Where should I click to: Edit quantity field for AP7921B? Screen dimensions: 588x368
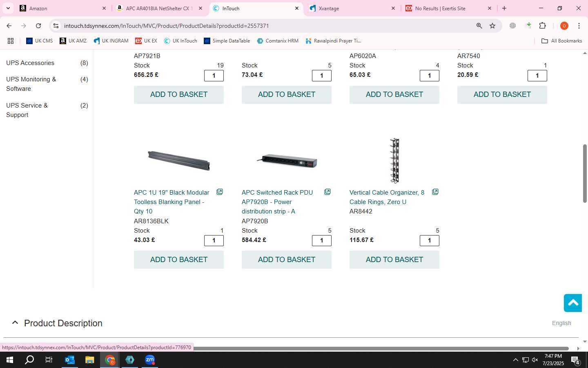tap(214, 76)
